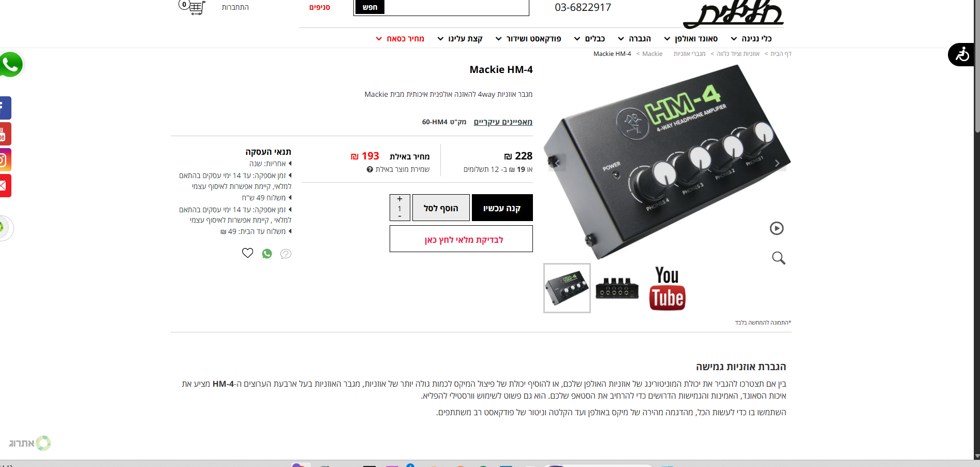Click the search input field
Screen dimensions: 980x467
(456, 7)
